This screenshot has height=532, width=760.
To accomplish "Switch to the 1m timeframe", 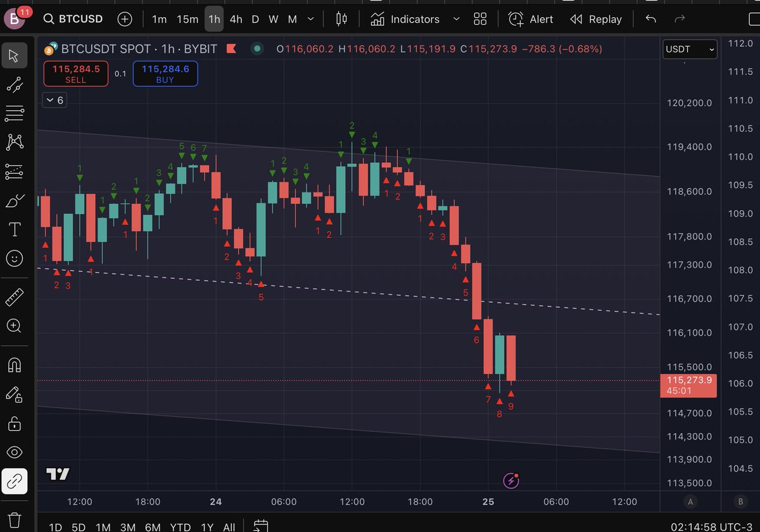I will coord(159,19).
